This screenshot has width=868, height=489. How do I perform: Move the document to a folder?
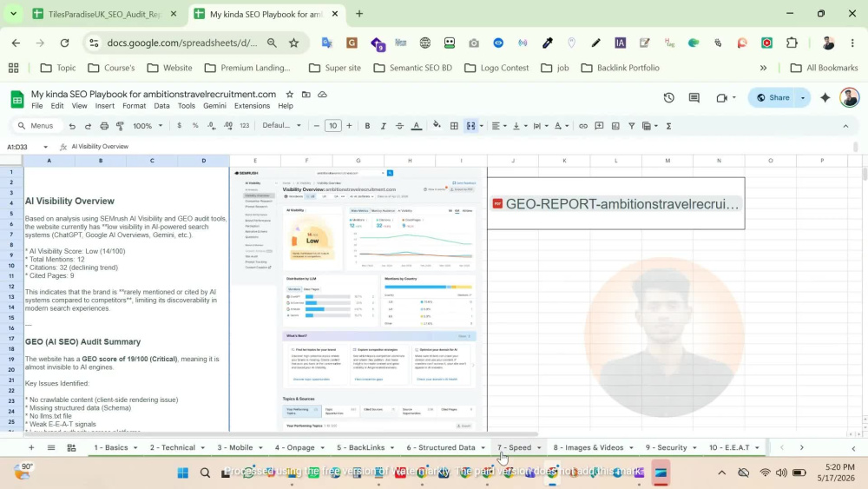tap(306, 95)
